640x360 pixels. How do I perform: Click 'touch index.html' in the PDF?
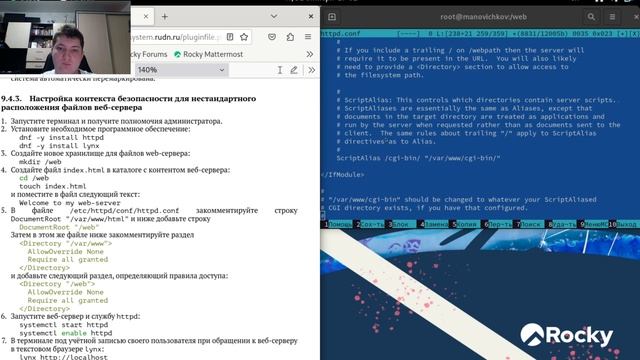(53, 187)
